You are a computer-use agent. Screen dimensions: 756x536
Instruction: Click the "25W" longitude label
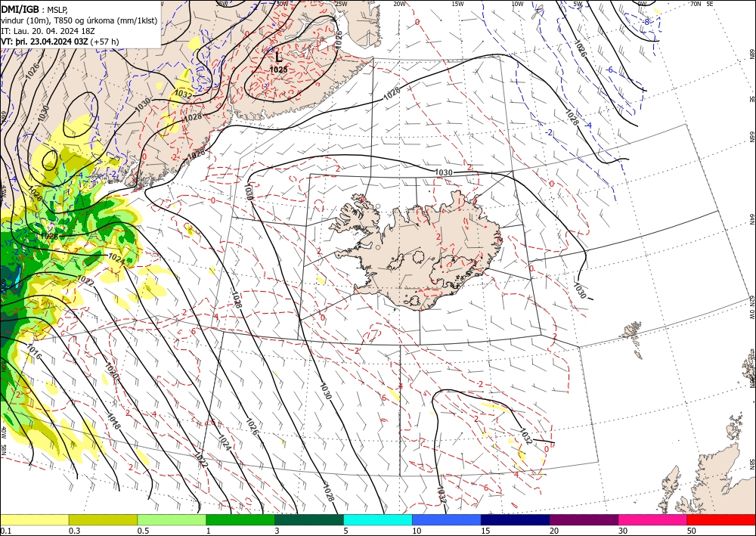coord(341,4)
